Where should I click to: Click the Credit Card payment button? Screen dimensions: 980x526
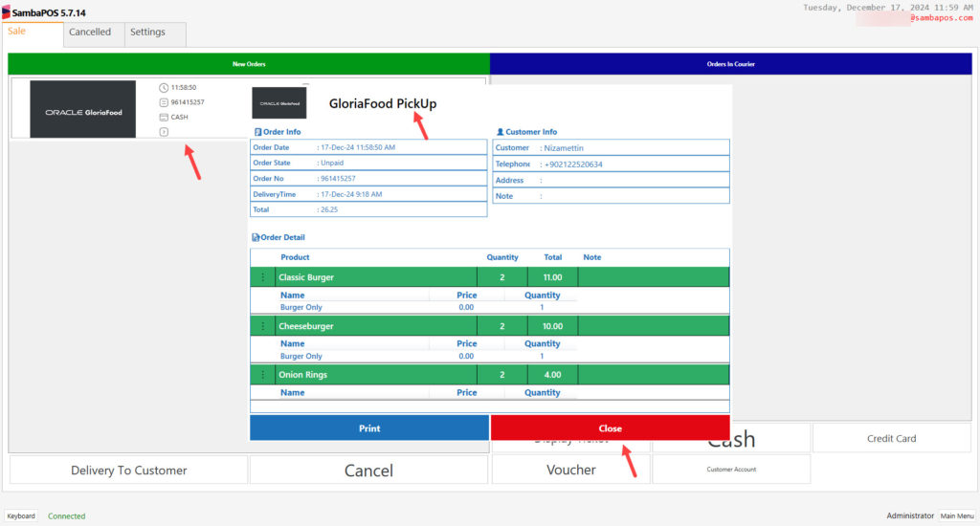point(891,439)
